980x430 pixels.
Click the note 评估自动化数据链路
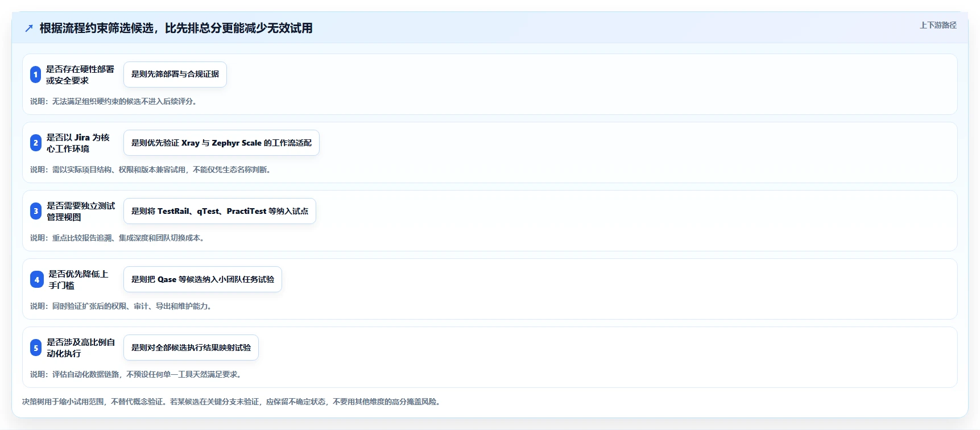click(137, 374)
